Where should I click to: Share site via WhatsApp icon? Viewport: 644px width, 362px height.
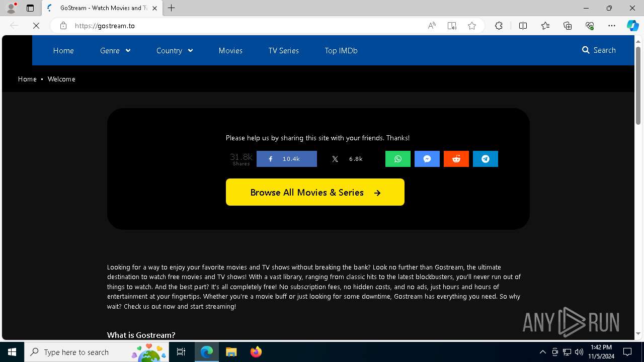pyautogui.click(x=398, y=159)
